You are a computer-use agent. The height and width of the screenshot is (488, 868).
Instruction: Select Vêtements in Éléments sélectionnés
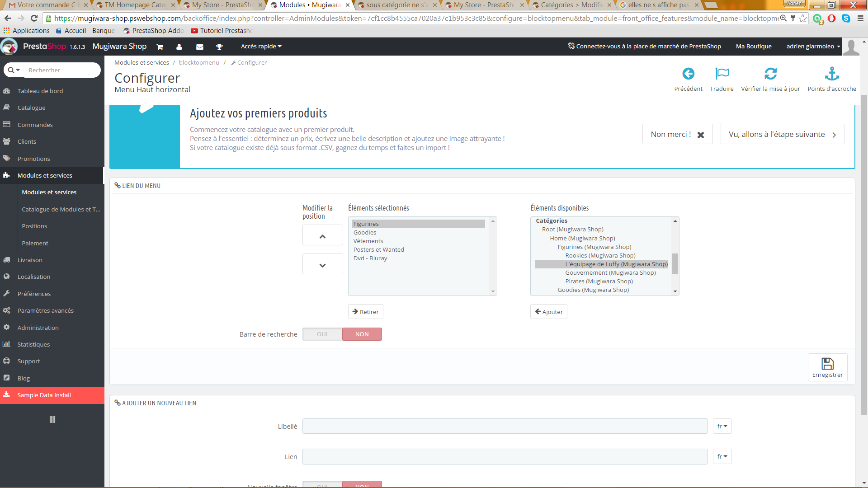[x=419, y=241]
